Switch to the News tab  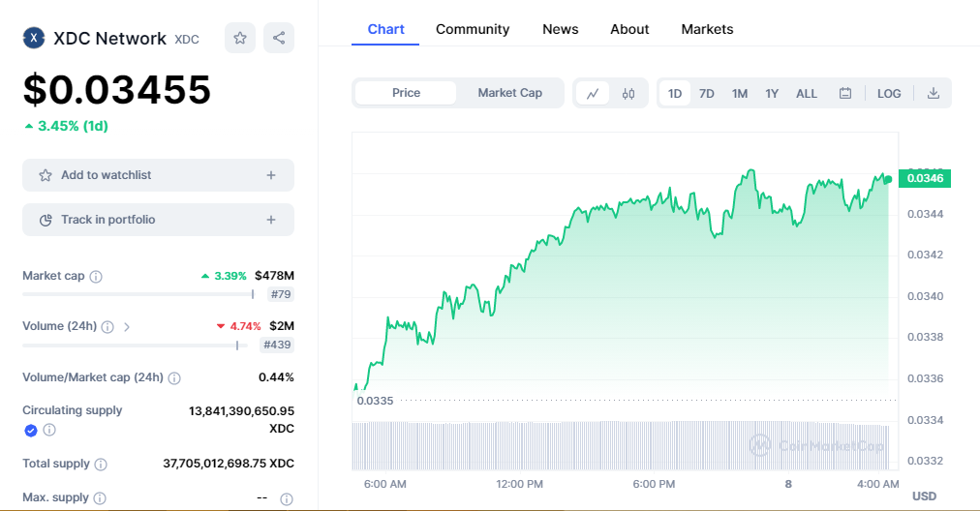pos(560,29)
